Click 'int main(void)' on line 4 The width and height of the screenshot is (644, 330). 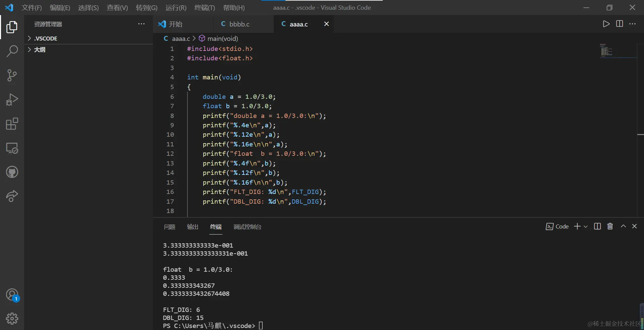click(214, 77)
